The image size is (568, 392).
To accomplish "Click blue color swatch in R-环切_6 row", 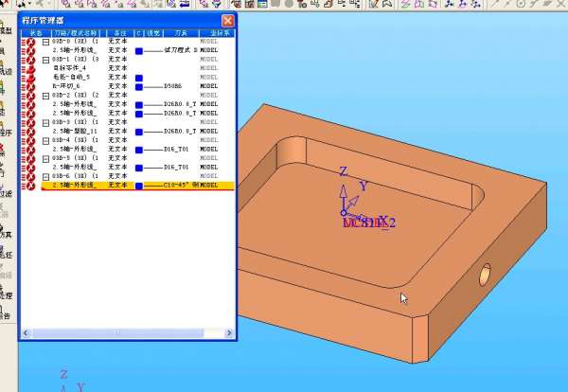I will (139, 87).
